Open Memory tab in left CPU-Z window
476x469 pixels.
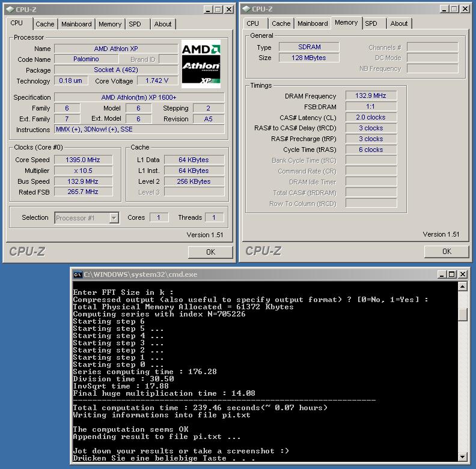pyautogui.click(x=110, y=24)
